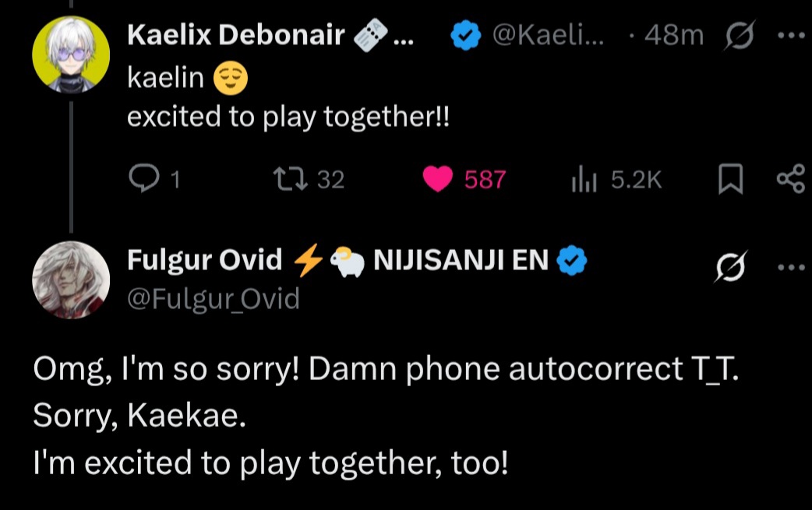Click the Grok icon on Fulgur's tweet

[730, 267]
